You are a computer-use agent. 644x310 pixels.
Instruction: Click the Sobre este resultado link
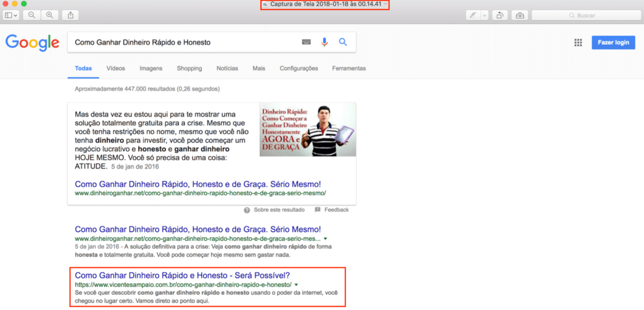click(x=279, y=210)
